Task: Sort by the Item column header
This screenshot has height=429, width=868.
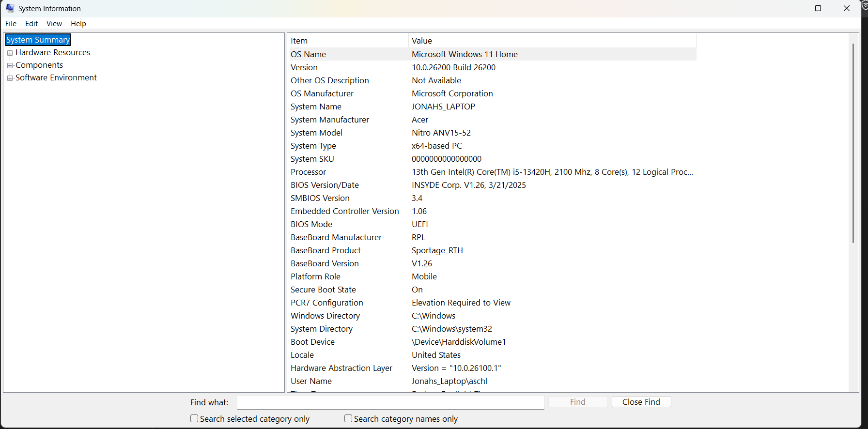Action: (x=348, y=41)
